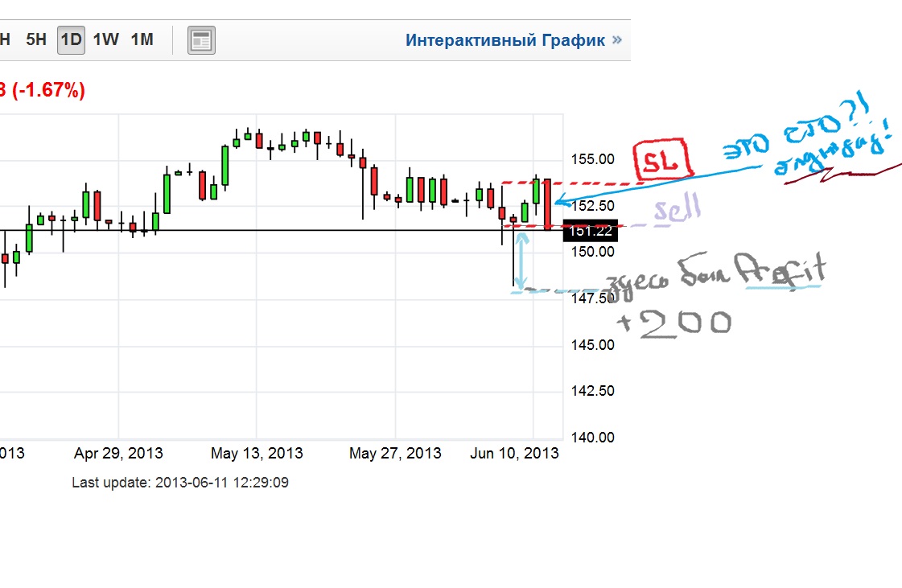Click the tall green candle before May 13
The width and height of the screenshot is (902, 588).
pos(225,165)
